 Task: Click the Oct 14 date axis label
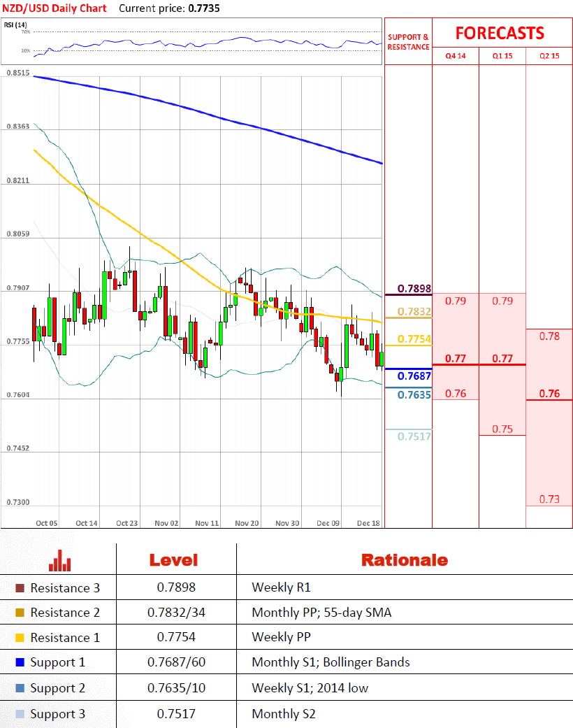tap(87, 523)
